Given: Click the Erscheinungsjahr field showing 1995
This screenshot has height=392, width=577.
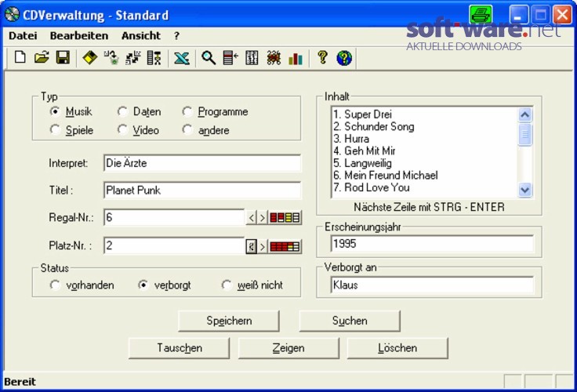Looking at the screenshot, I should [432, 244].
